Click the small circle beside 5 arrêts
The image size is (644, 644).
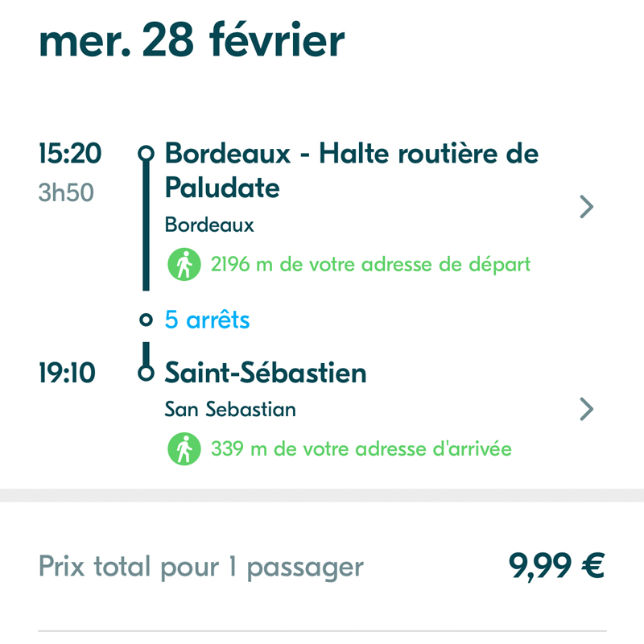coord(146,320)
